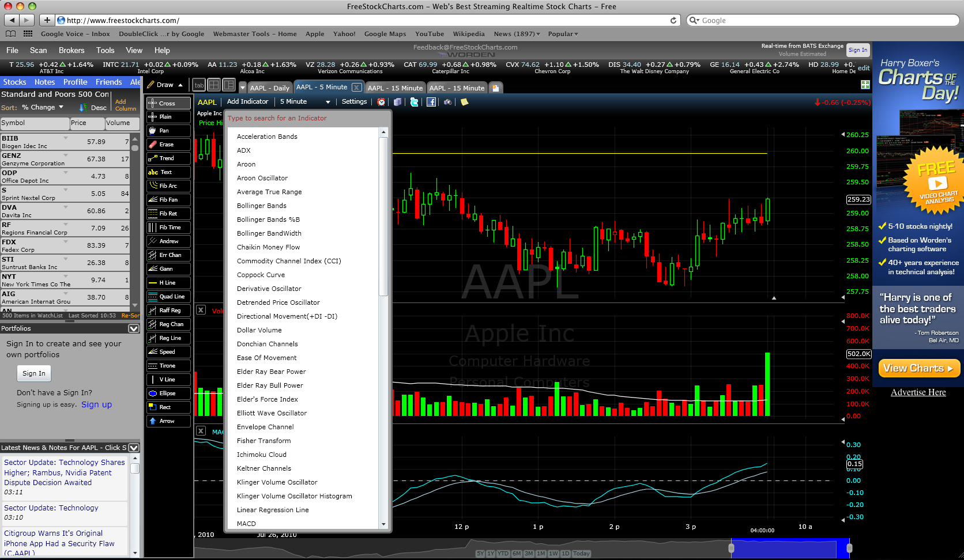964x560 pixels.
Task: Open the Brokers menu
Action: pyautogui.click(x=71, y=51)
